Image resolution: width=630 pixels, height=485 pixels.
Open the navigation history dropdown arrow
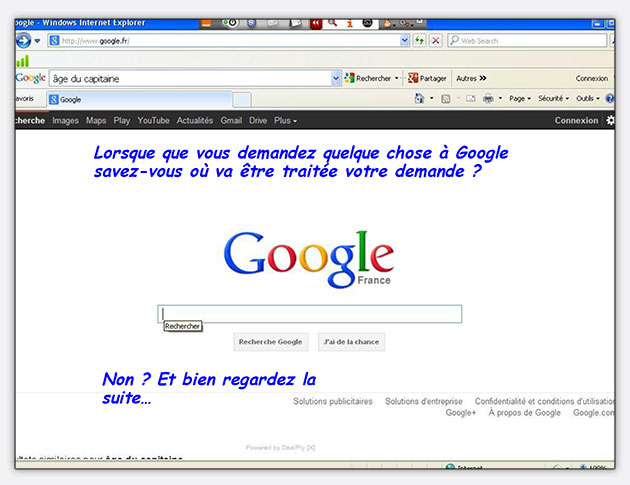coord(37,41)
